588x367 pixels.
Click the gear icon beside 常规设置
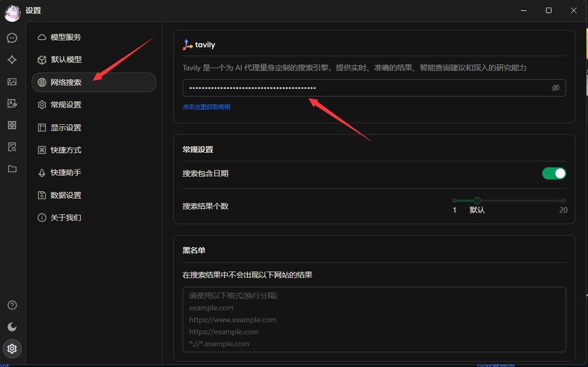click(42, 105)
